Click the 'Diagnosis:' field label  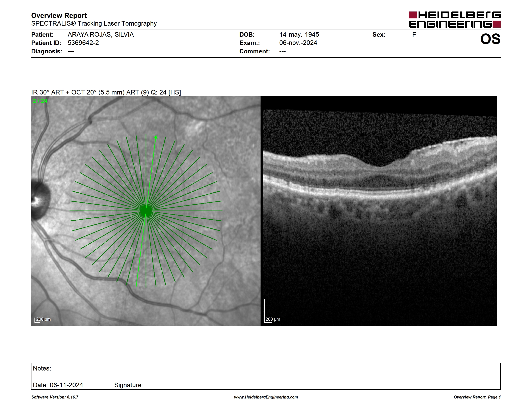tap(47, 51)
